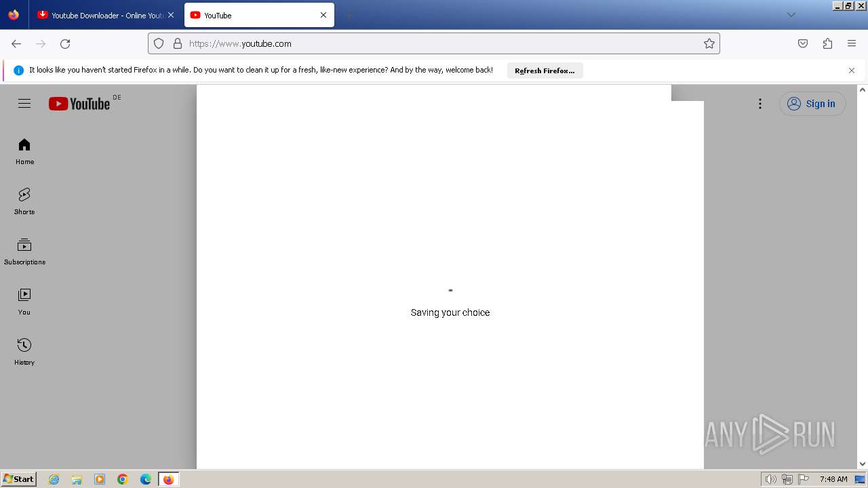Viewport: 868px width, 488px height.
Task: Click page scrollbar up arrow
Action: tap(863, 89)
